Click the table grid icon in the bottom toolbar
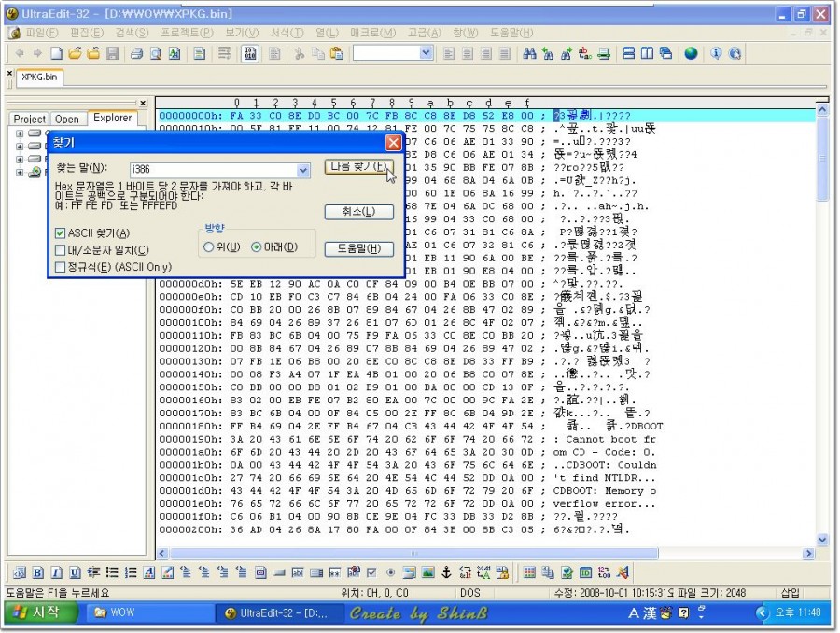Image resolution: width=840 pixels, height=633 pixels. pyautogui.click(x=529, y=572)
